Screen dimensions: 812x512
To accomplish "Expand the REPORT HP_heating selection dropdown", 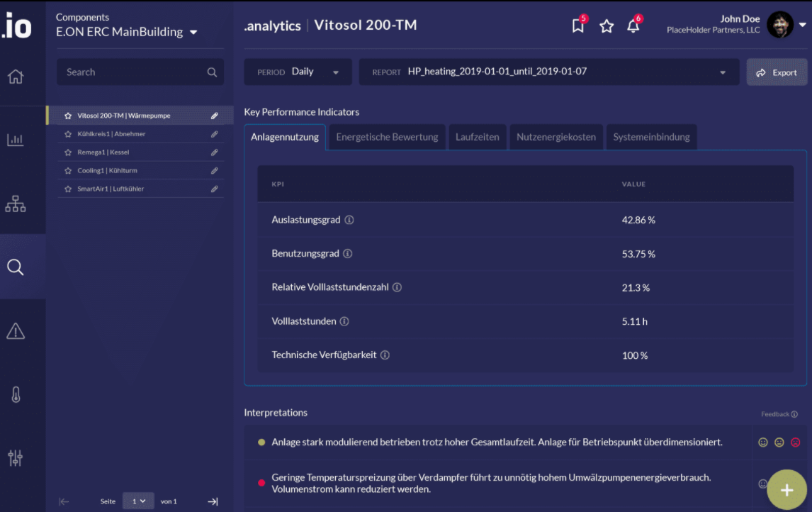I will [723, 72].
